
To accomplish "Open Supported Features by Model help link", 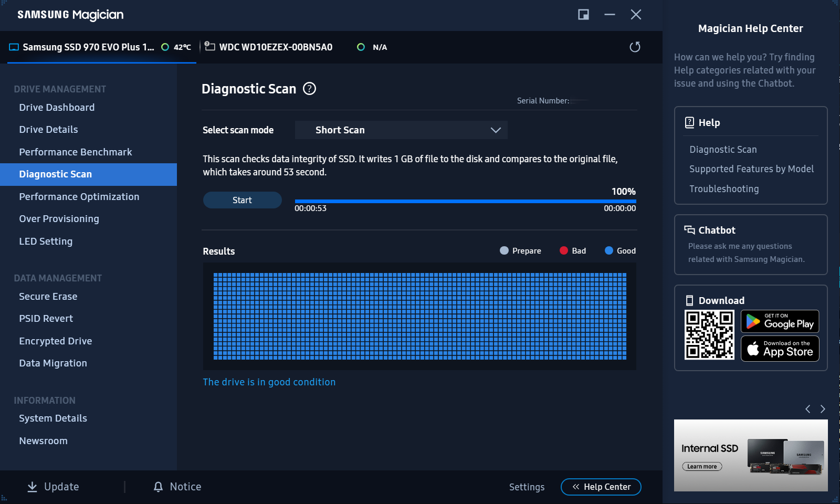I will (x=751, y=169).
